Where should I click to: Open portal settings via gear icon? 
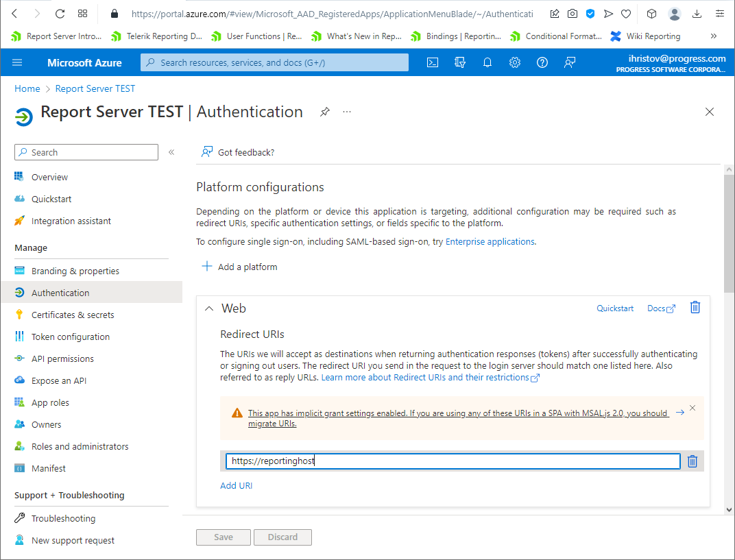coord(515,62)
